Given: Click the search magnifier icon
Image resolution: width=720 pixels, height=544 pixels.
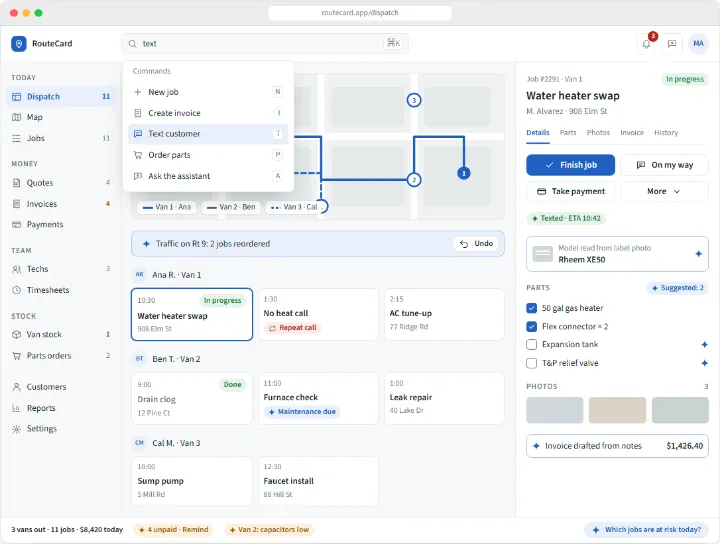Looking at the screenshot, I should click(132, 44).
